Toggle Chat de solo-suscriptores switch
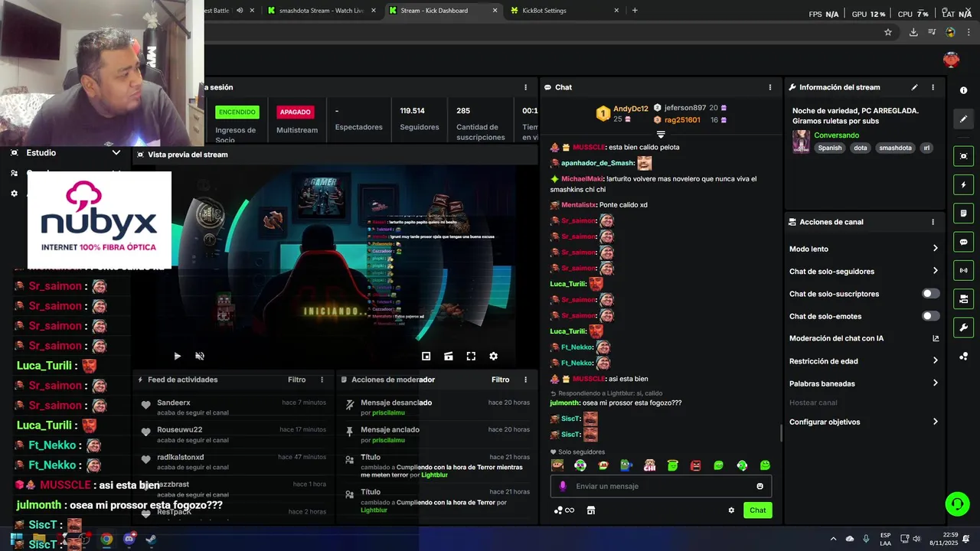This screenshot has height=551, width=980. (x=930, y=294)
